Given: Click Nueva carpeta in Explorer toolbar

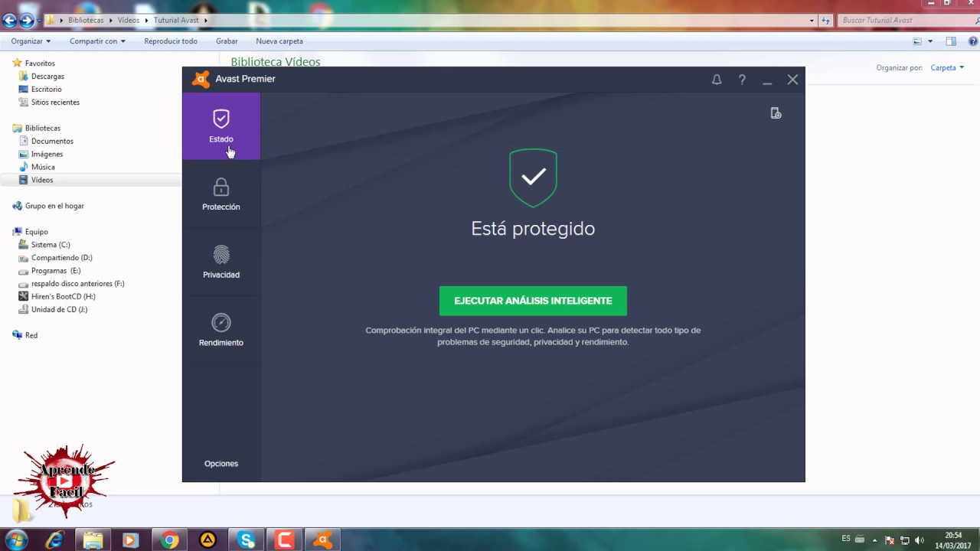Looking at the screenshot, I should tap(279, 41).
